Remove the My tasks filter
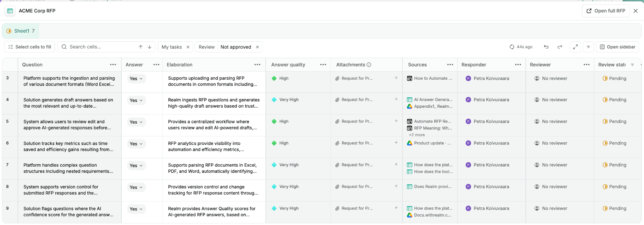644x225 pixels. [x=188, y=47]
